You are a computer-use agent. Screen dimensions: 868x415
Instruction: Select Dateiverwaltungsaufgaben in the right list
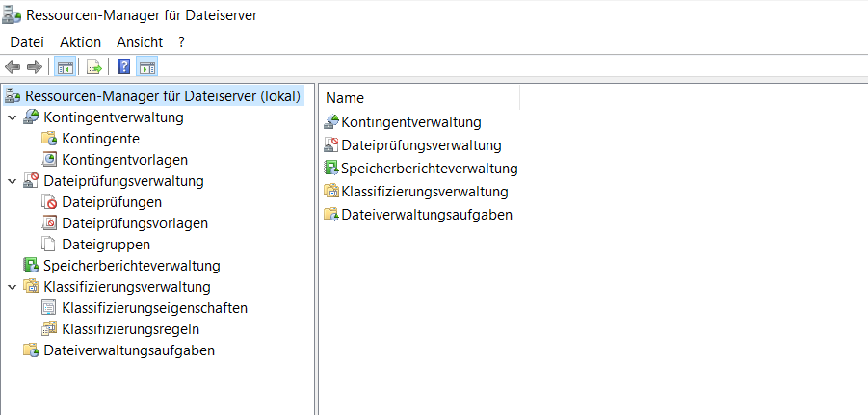click(x=426, y=215)
